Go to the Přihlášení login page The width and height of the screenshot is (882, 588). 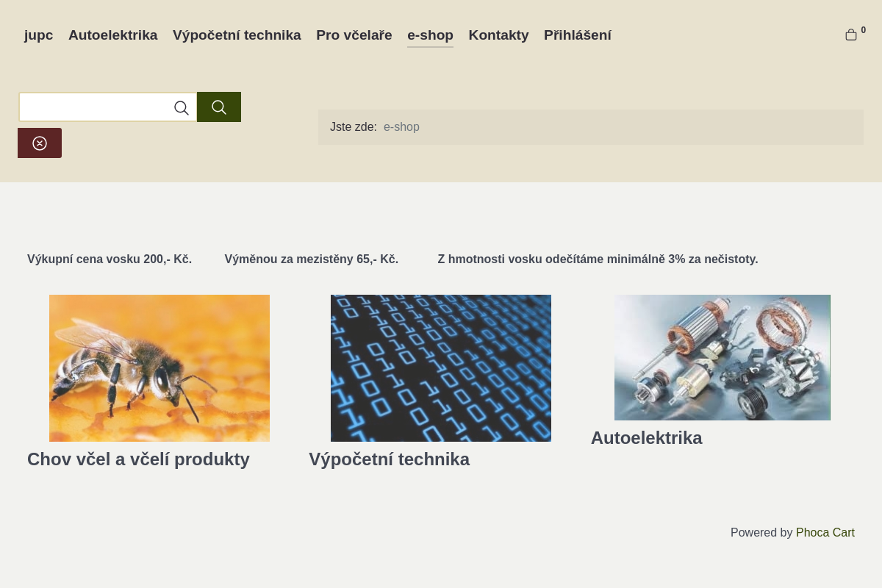click(x=577, y=35)
